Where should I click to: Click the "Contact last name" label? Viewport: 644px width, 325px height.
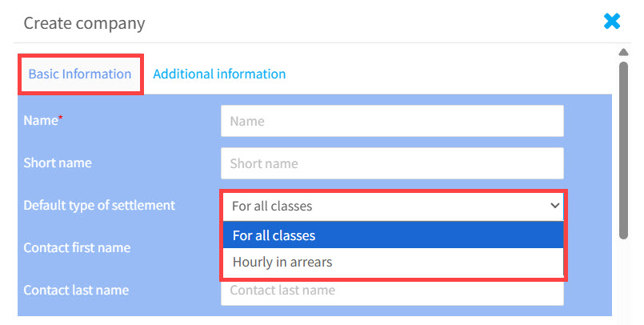pos(76,290)
